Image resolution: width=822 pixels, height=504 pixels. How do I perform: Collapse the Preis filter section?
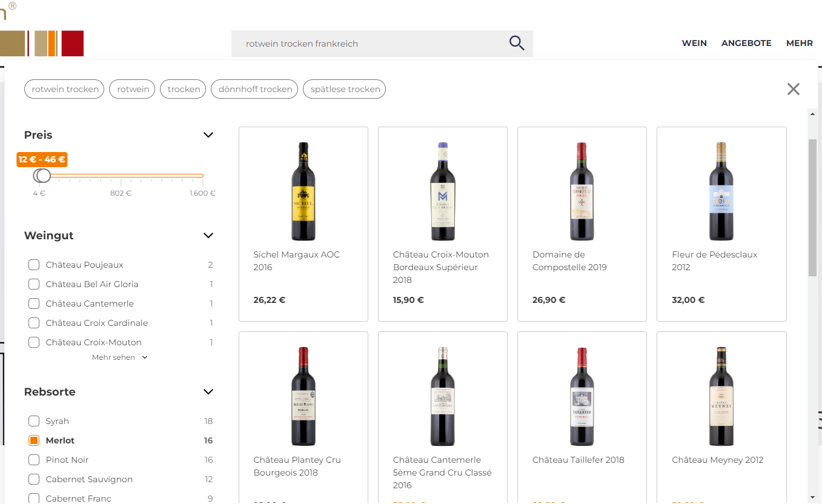208,135
